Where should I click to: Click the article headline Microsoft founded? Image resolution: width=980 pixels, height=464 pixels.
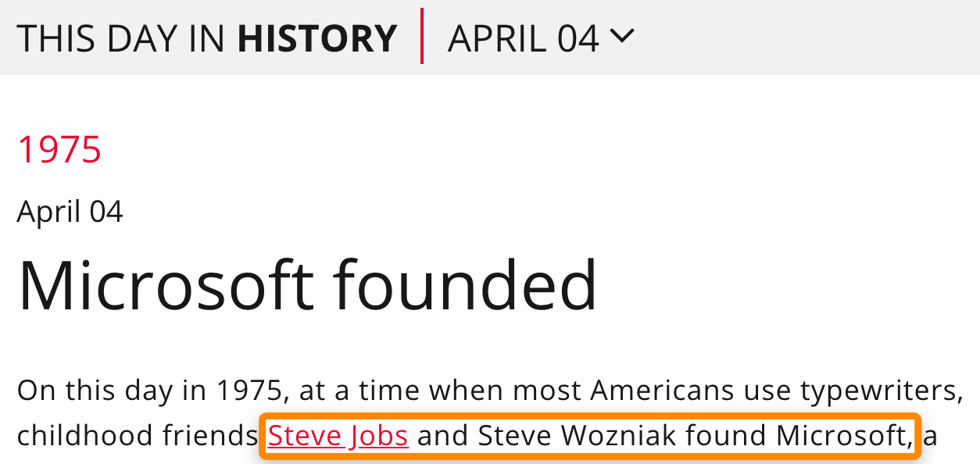[x=309, y=284]
